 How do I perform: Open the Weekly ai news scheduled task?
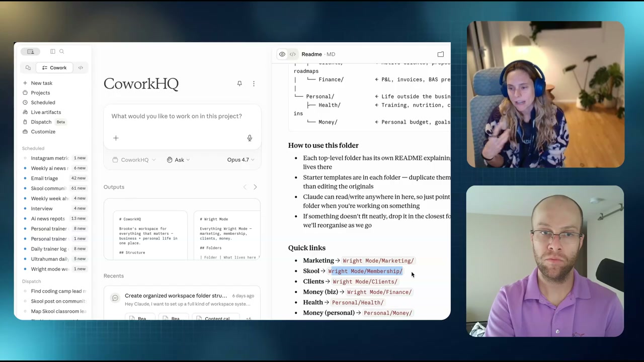point(54,168)
